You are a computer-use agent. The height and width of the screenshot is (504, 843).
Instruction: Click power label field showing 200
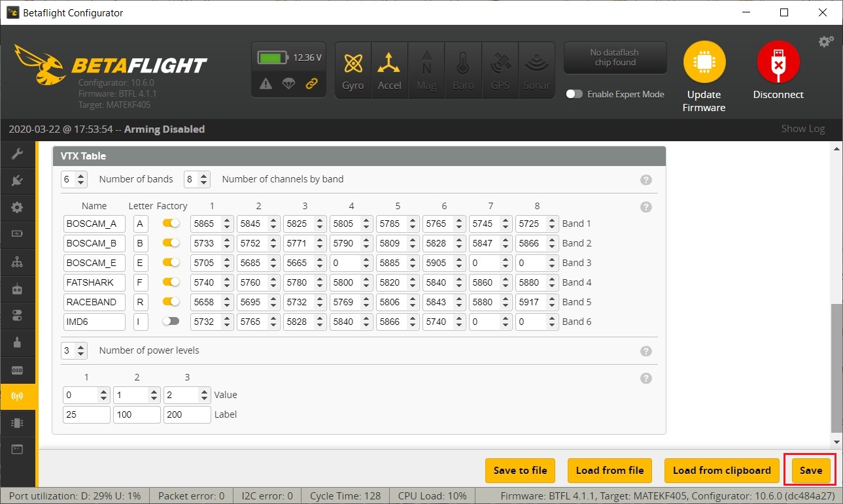coord(187,414)
